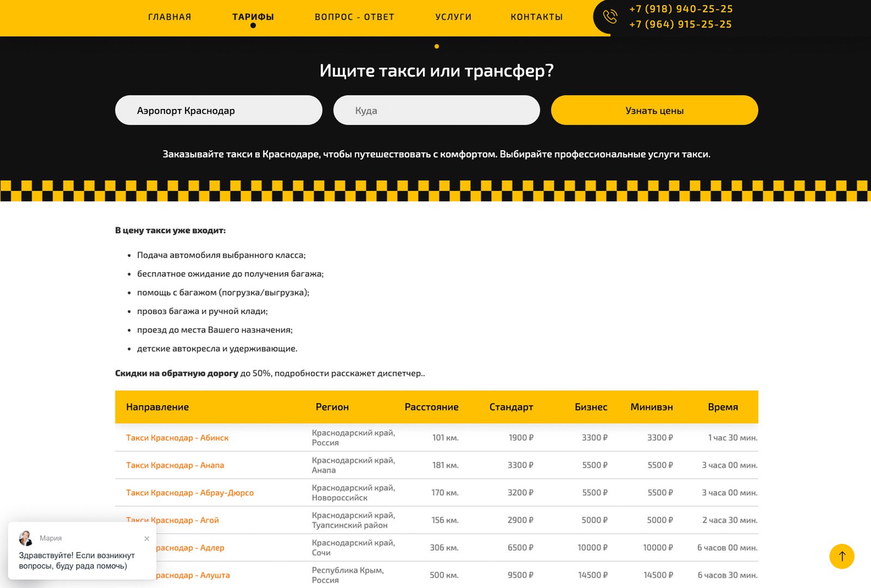871x588 pixels.
Task: Click Мария's avatar in chat widget
Action: [26, 538]
